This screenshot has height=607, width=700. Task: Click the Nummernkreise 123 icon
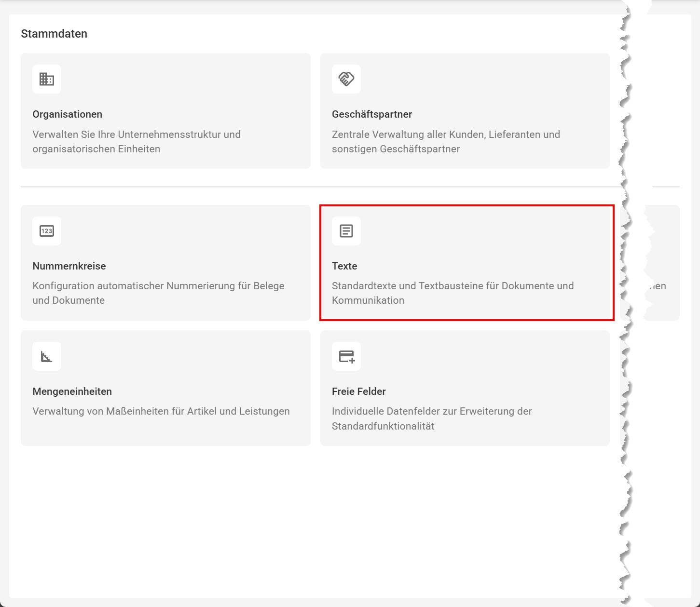click(47, 231)
